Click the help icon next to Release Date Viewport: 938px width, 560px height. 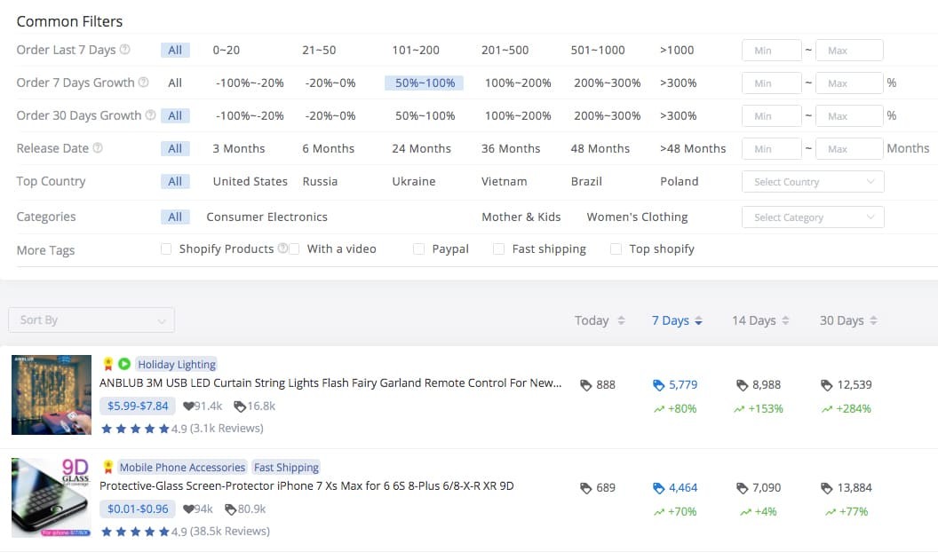[98, 147]
